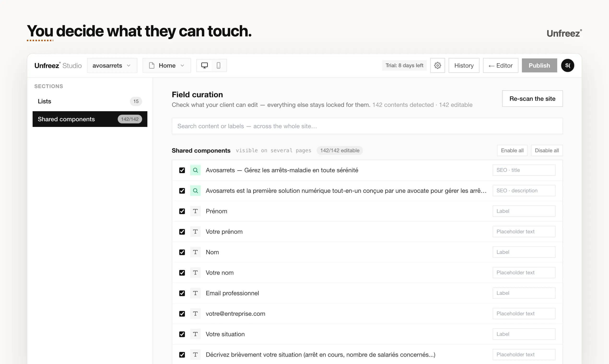Open the Home page dropdown
Viewport: 609px width, 364px height.
click(167, 65)
